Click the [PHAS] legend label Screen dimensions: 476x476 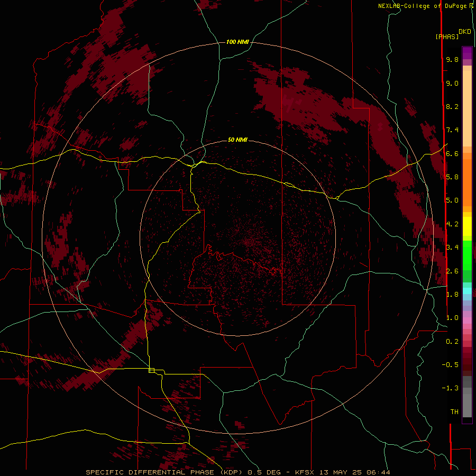(x=447, y=36)
